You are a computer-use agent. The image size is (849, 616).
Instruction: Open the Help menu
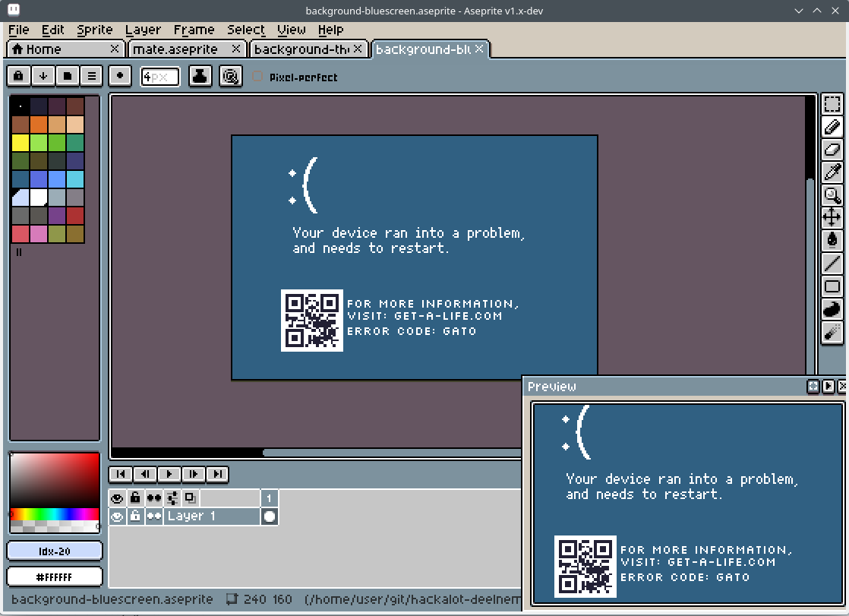[330, 30]
